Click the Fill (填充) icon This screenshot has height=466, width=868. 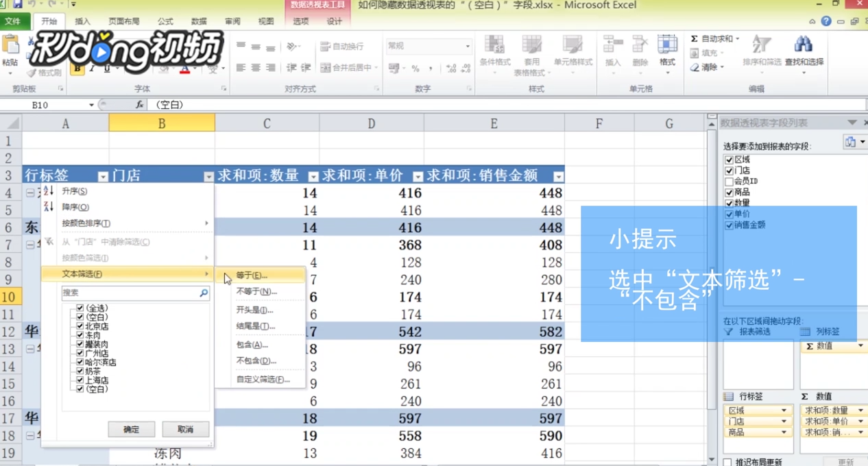coord(695,53)
